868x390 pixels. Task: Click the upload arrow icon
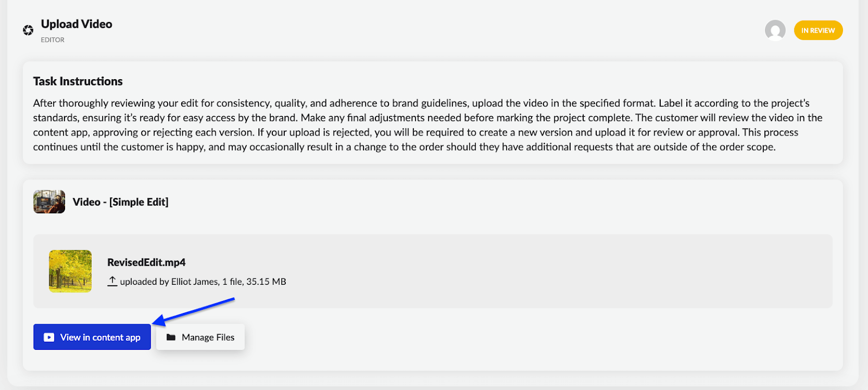pos(112,281)
